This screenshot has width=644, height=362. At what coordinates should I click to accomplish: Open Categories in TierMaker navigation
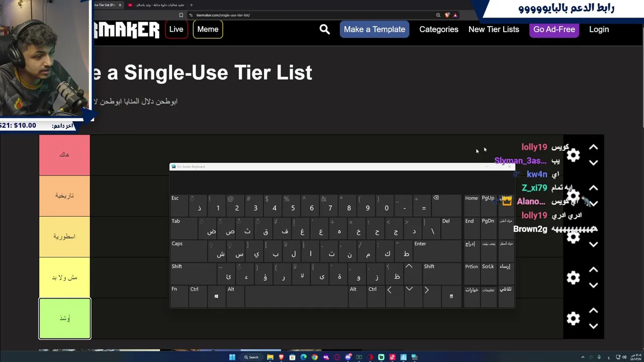click(x=439, y=29)
